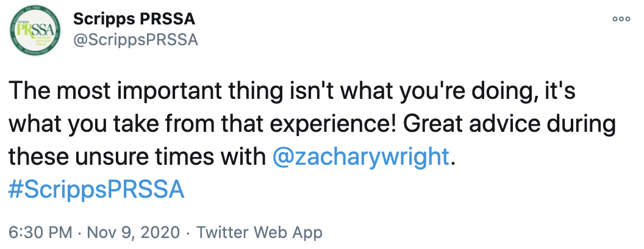The image size is (644, 249).
Task: Click the phrase "these unsure times with"
Action: point(137,157)
